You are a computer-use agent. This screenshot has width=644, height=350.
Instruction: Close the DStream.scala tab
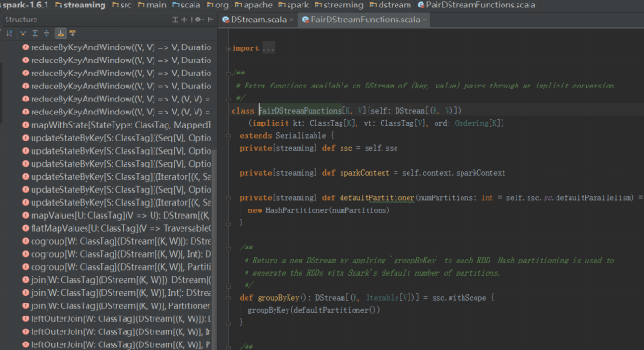pyautogui.click(x=291, y=20)
